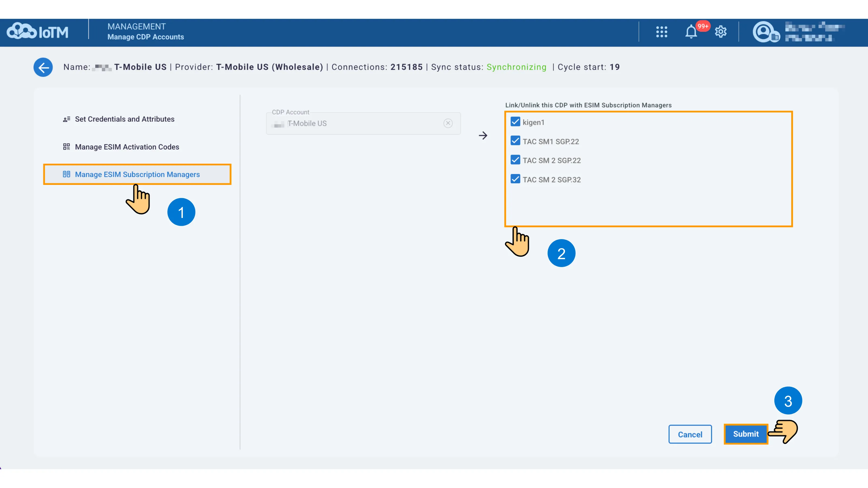Click the right arrow between panels
Screen dimensions: 868x488
click(483, 135)
